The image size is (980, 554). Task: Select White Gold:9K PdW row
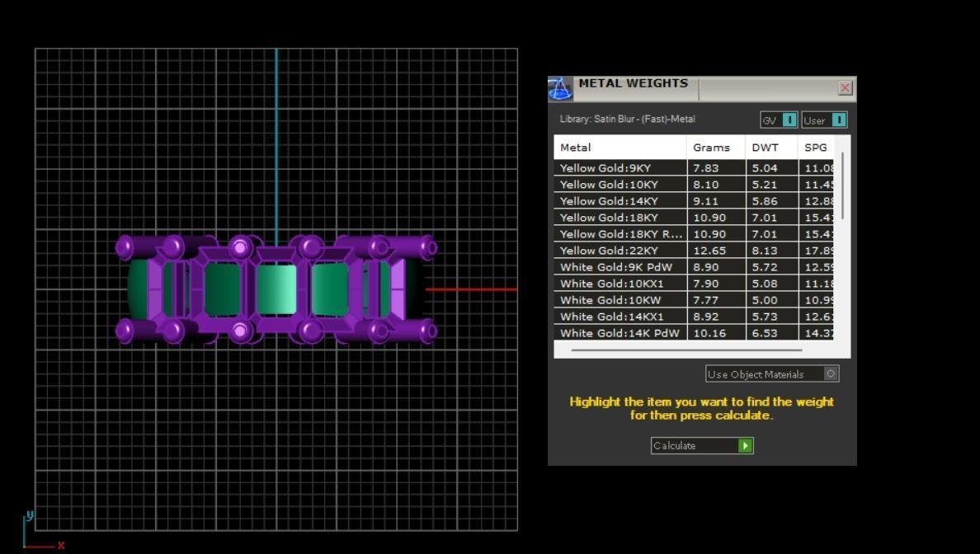[x=694, y=267]
